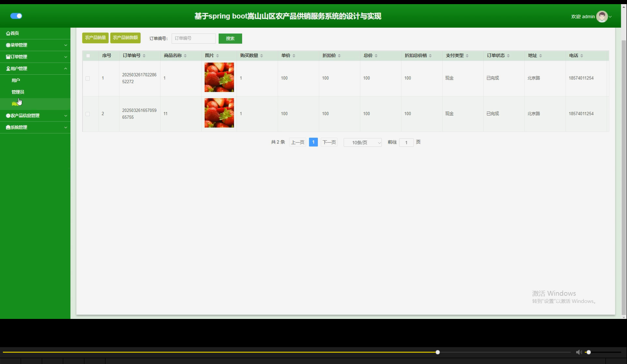This screenshot has height=364, width=627.
Task: Click 已完成 status in row 2
Action: point(493,114)
